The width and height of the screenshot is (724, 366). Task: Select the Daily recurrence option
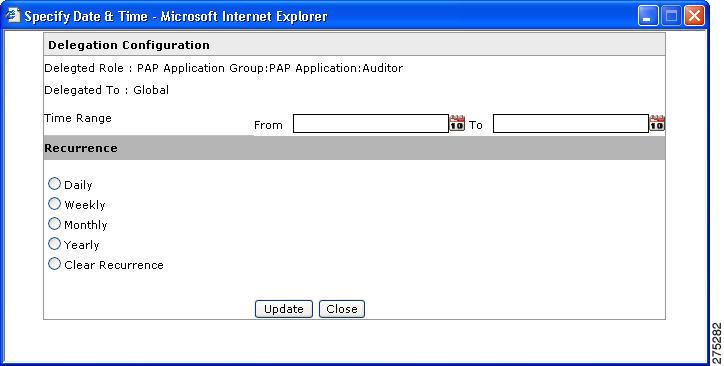54,184
